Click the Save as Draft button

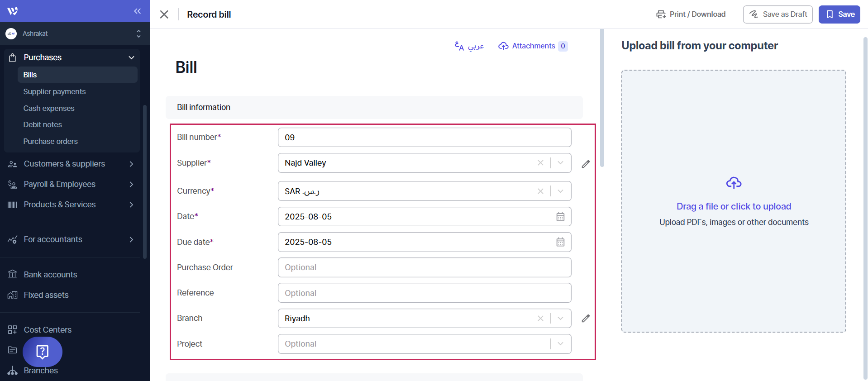pos(777,14)
